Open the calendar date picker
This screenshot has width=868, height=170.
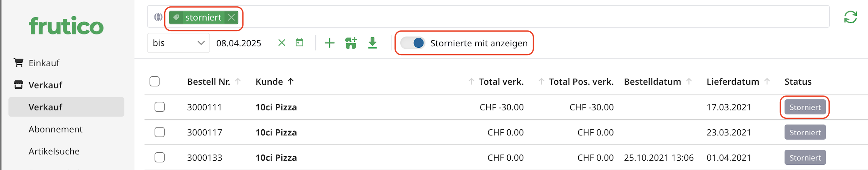point(299,43)
